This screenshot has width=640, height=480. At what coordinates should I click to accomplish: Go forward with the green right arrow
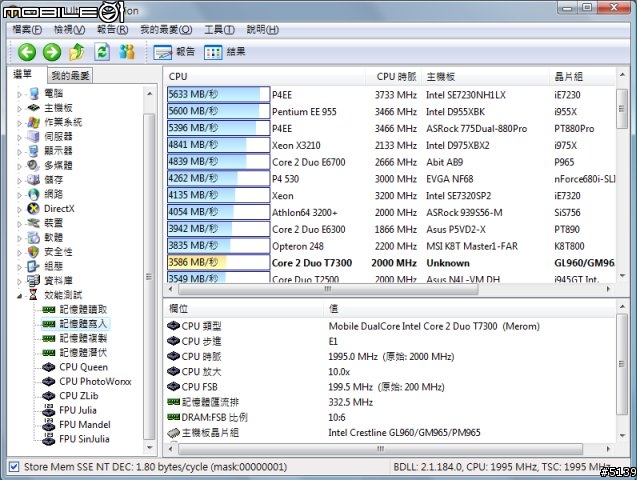tap(52, 52)
